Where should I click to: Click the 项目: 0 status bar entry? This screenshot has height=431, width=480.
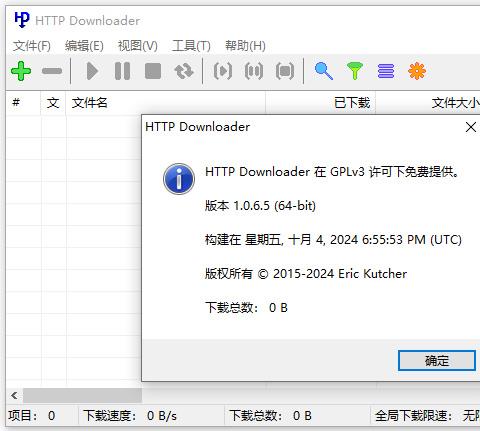point(32,416)
